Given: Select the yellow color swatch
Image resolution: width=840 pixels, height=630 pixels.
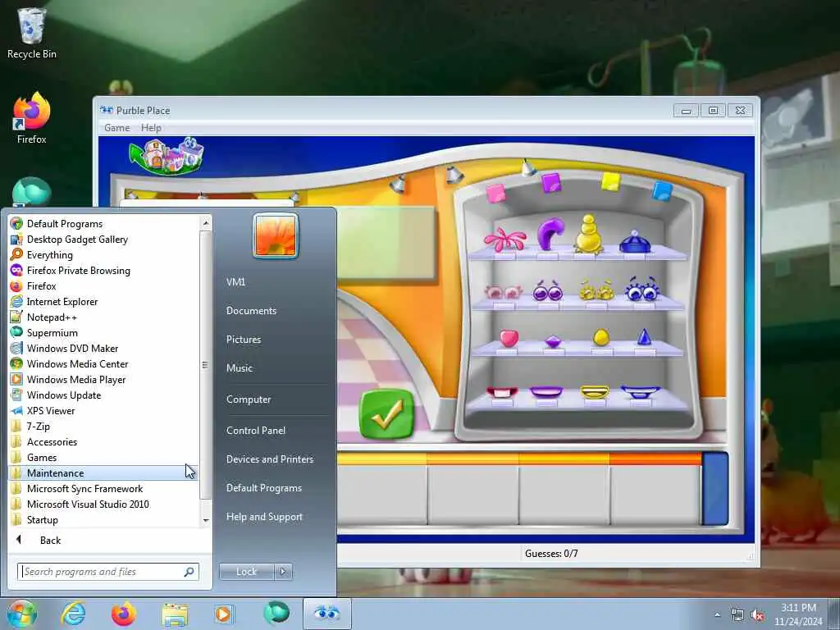Looking at the screenshot, I should (610, 181).
